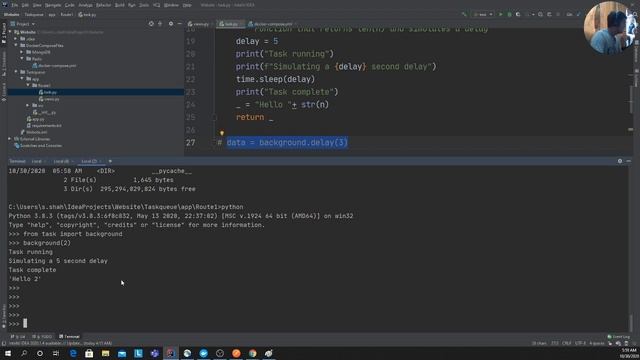Open Windows taskbar search
This screenshot has width=640, height=360.
click(24, 353)
